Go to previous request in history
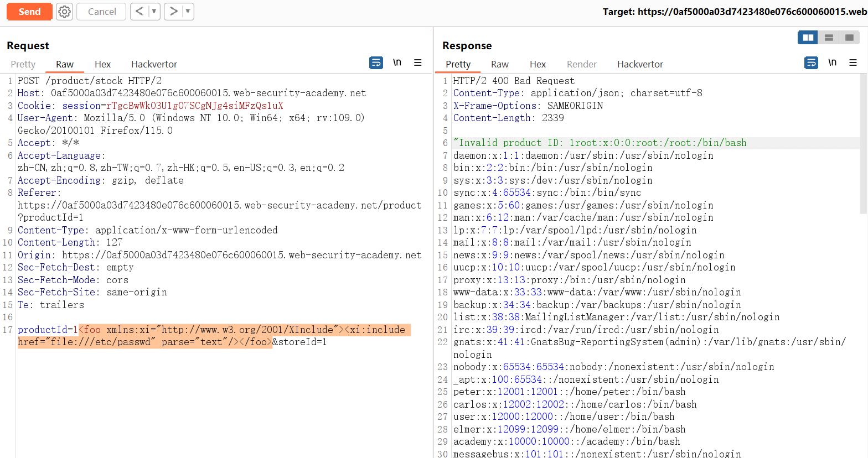868x458 pixels. pyautogui.click(x=139, y=12)
